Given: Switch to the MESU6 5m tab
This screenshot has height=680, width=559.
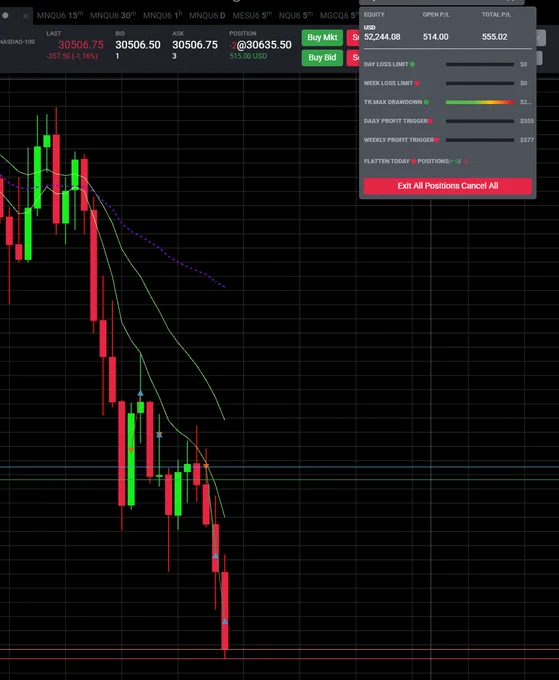Looking at the screenshot, I should click(x=252, y=15).
